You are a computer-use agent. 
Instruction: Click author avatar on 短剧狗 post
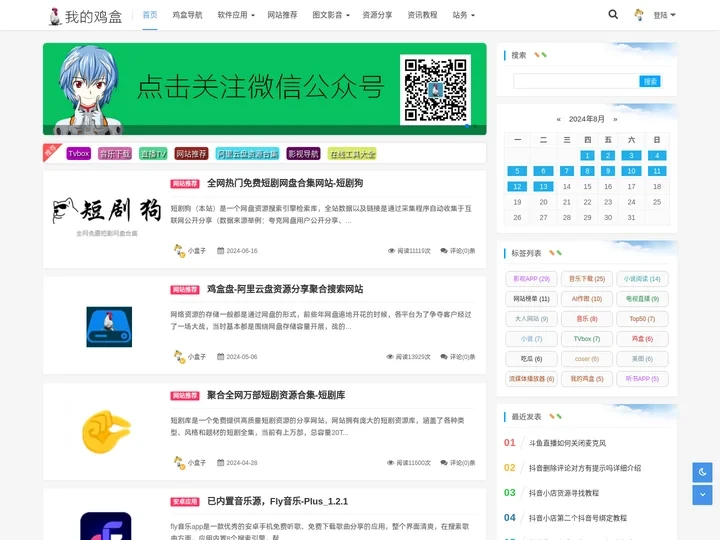click(179, 251)
